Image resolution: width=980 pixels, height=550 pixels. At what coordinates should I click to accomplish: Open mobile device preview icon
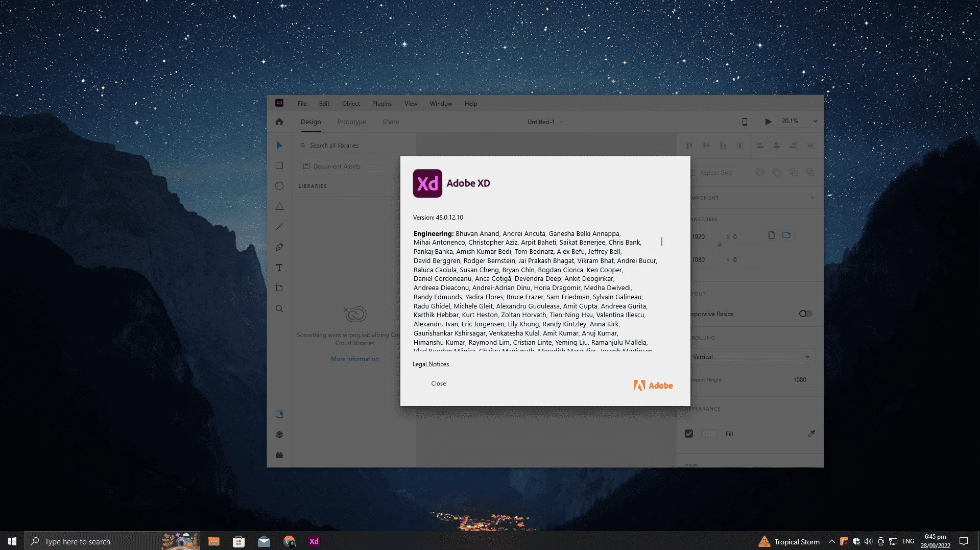(x=745, y=122)
